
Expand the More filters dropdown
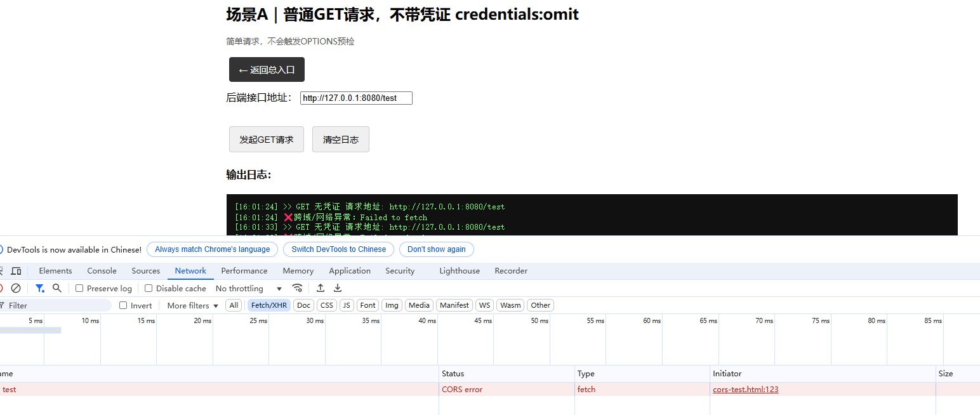[x=193, y=305]
